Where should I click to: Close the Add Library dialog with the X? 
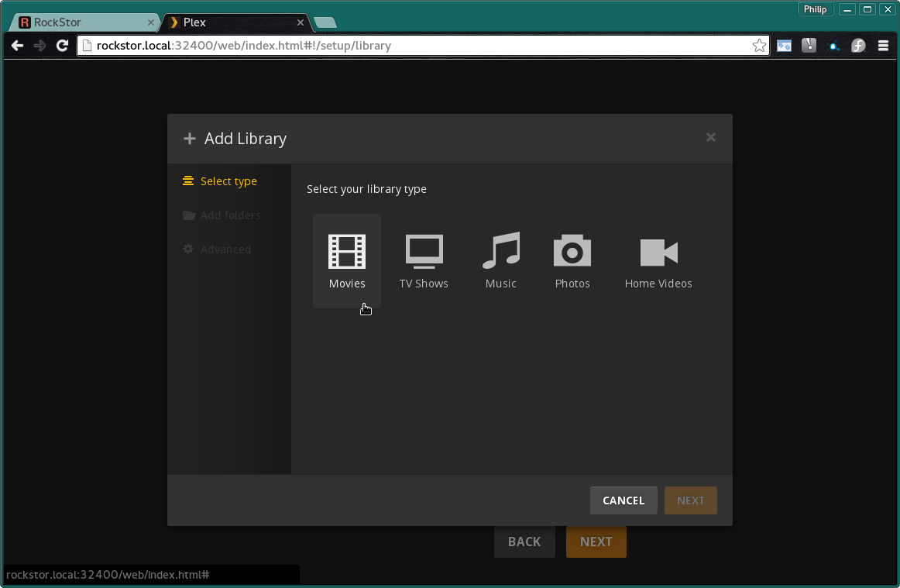[710, 137]
